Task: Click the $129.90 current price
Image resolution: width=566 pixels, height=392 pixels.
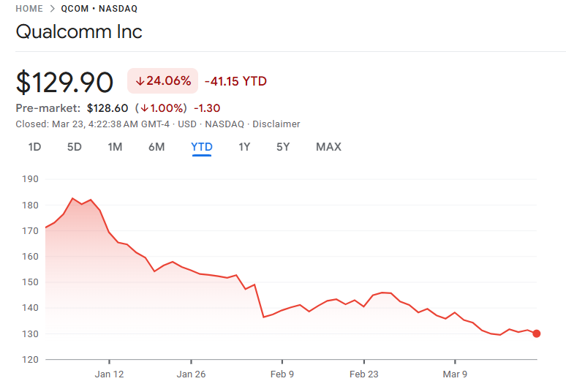Action: [64, 81]
